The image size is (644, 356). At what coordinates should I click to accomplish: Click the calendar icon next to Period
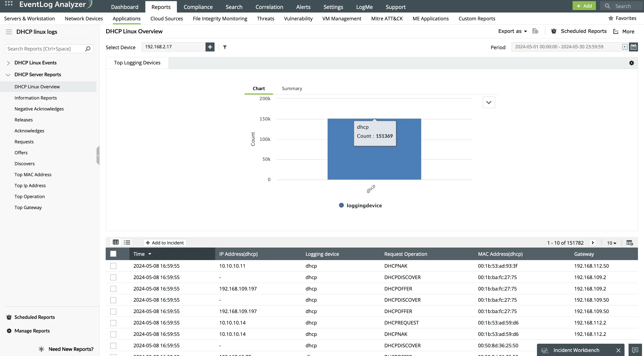coord(633,47)
